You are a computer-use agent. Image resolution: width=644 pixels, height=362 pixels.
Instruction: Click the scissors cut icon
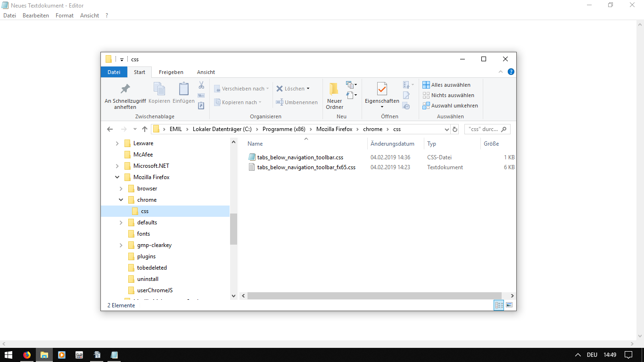tap(201, 85)
